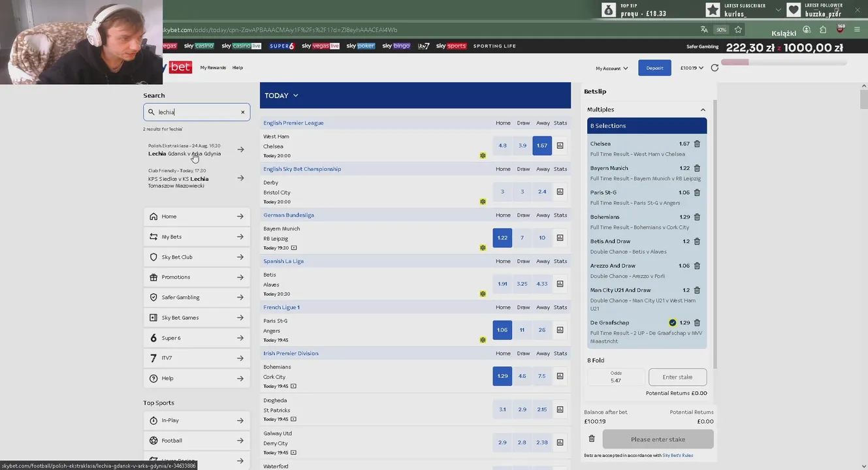Screen dimensions: 868x470
Task: Click the page vertical scrollbar
Action: (x=863, y=99)
